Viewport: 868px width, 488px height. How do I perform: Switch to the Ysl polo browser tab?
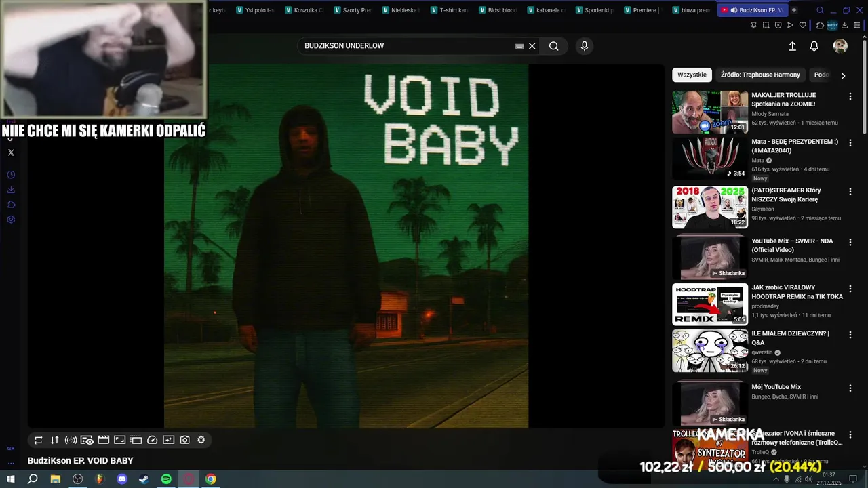coord(254,10)
